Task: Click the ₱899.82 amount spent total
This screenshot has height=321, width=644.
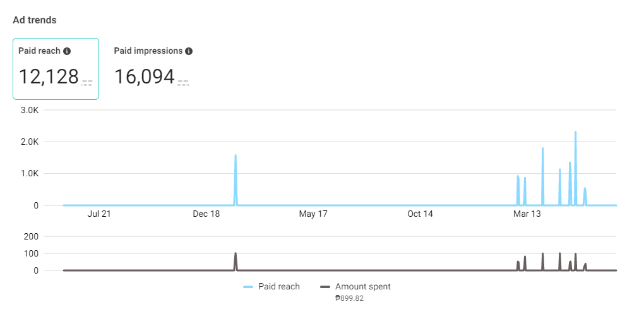Action: coord(349,298)
